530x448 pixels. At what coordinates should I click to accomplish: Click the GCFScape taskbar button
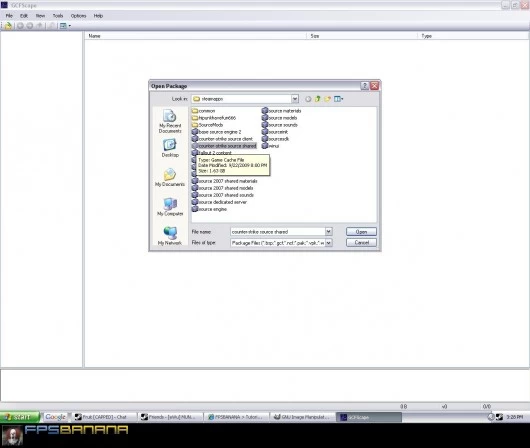pyautogui.click(x=369, y=417)
